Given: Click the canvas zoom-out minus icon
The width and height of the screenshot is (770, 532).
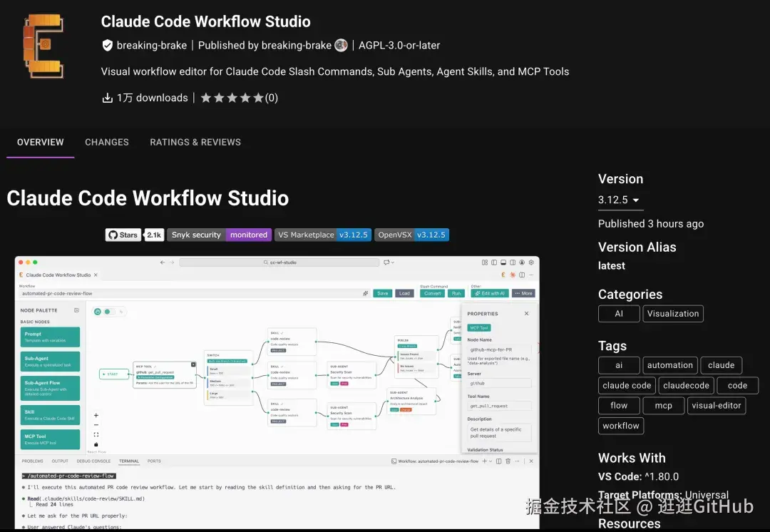Looking at the screenshot, I should (96, 425).
